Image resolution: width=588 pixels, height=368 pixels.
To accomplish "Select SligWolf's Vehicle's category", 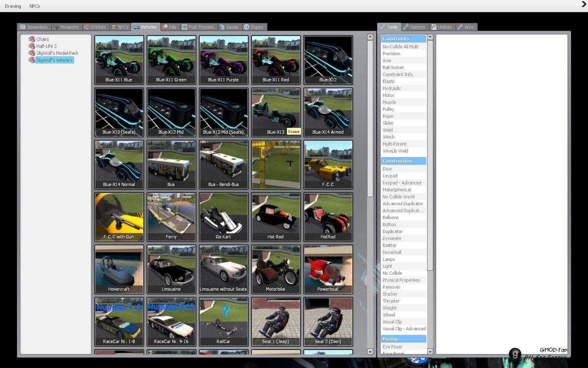I will click(x=54, y=60).
